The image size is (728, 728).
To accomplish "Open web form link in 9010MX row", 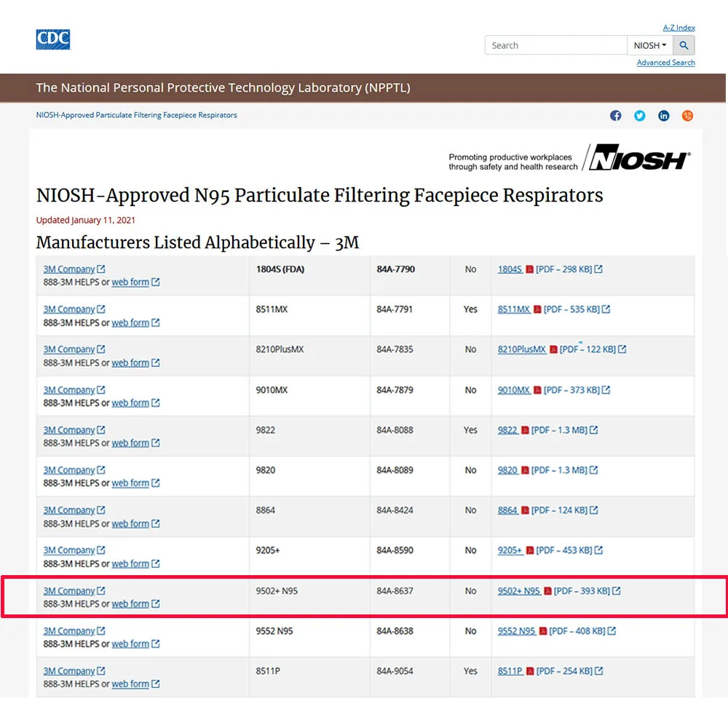I will click(130, 403).
